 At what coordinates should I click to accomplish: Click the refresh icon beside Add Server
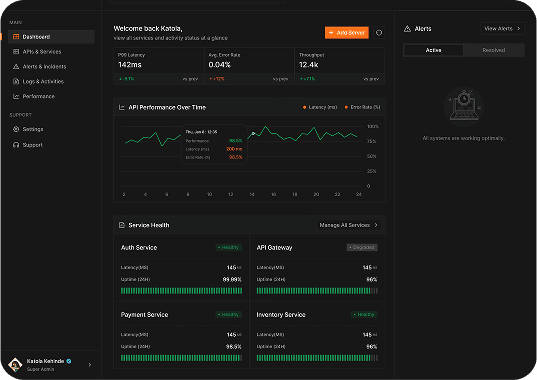379,33
